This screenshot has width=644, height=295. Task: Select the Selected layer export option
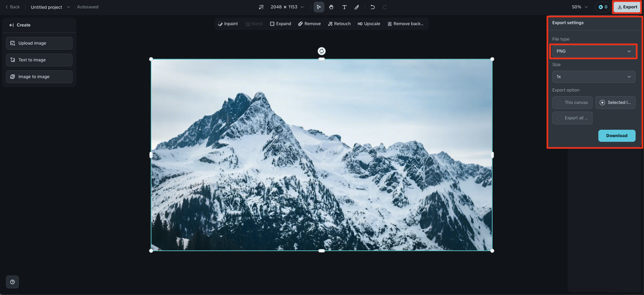[615, 103]
